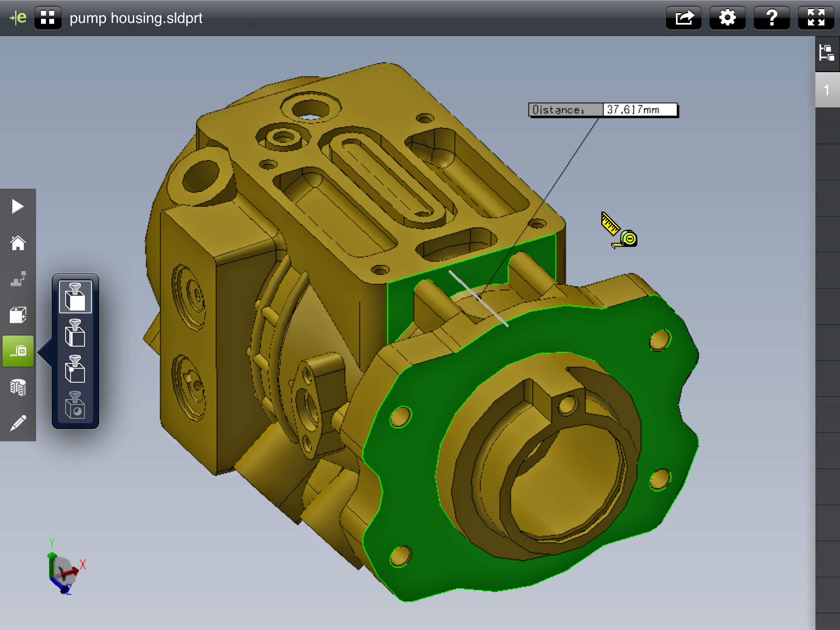This screenshot has width=840, height=630.
Task: Switch to vertex measurement mode
Action: coord(75,368)
